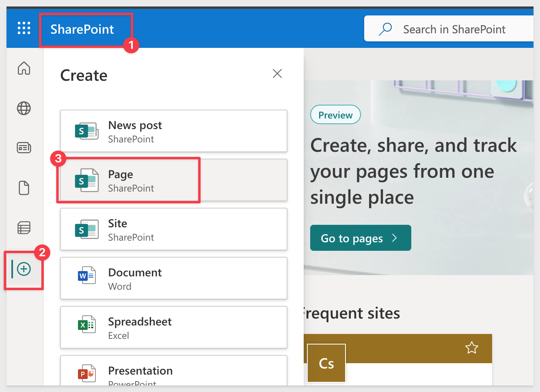Click the Excel spreadsheet icon
The height and width of the screenshot is (392, 540).
(x=87, y=325)
